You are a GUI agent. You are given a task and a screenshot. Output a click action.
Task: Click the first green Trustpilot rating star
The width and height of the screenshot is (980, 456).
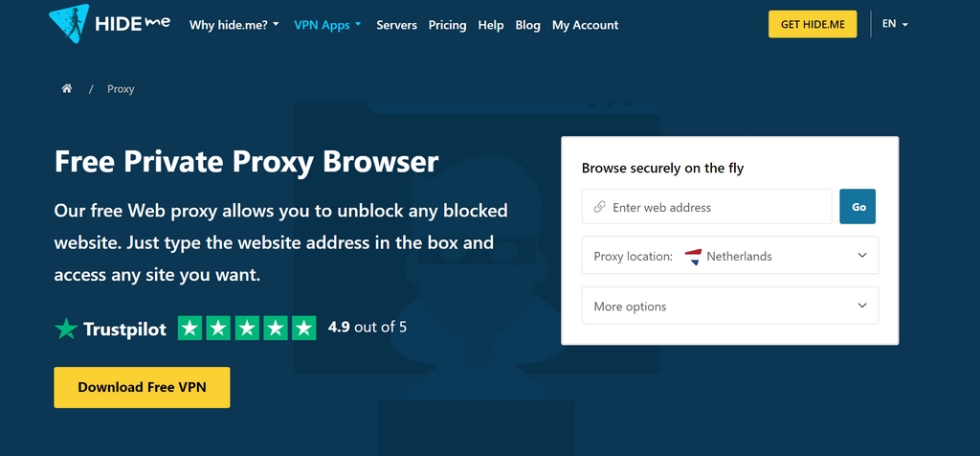tap(190, 328)
